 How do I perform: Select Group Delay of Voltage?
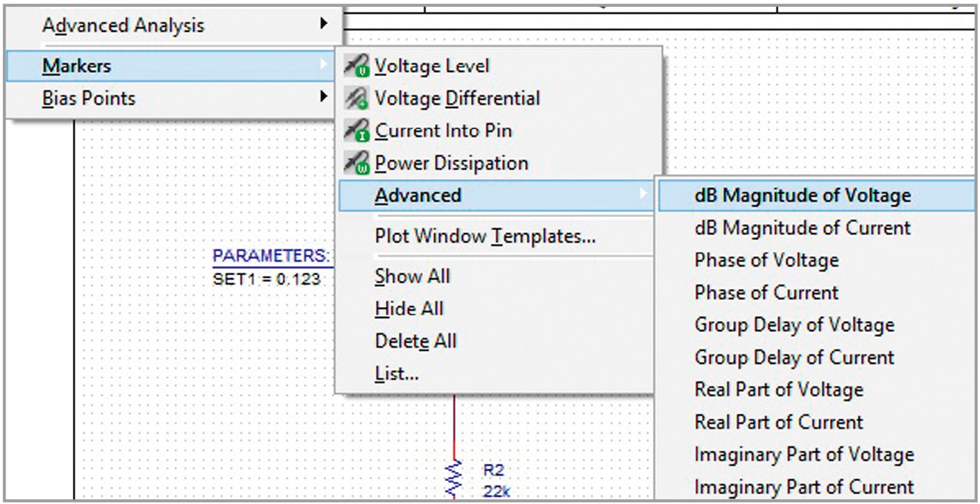point(793,325)
